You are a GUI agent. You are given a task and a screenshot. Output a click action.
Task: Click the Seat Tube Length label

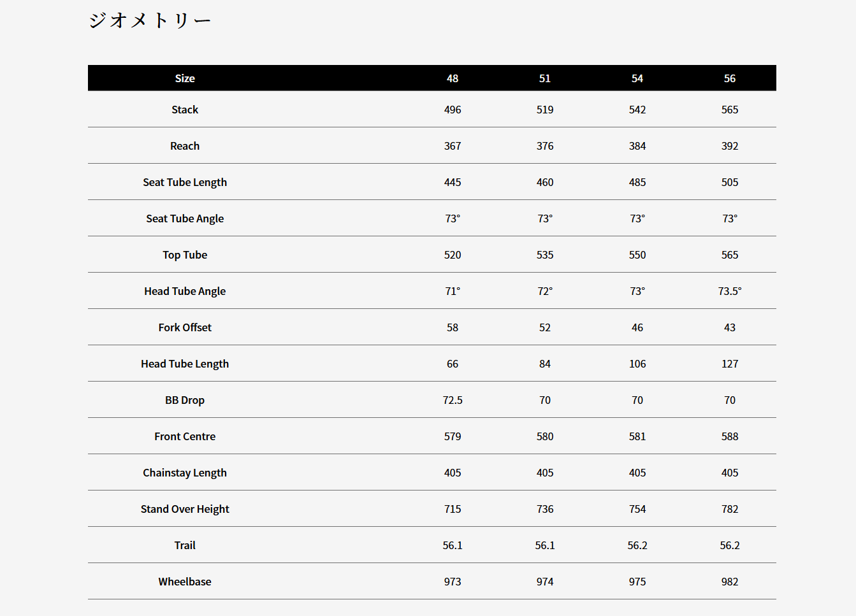pos(185,182)
